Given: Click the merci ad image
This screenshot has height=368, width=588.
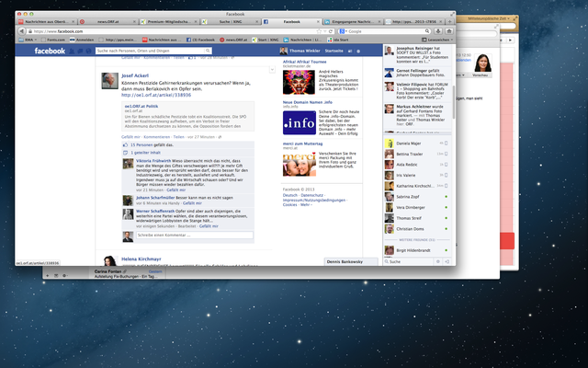Looking at the screenshot, I should pyautogui.click(x=300, y=164).
